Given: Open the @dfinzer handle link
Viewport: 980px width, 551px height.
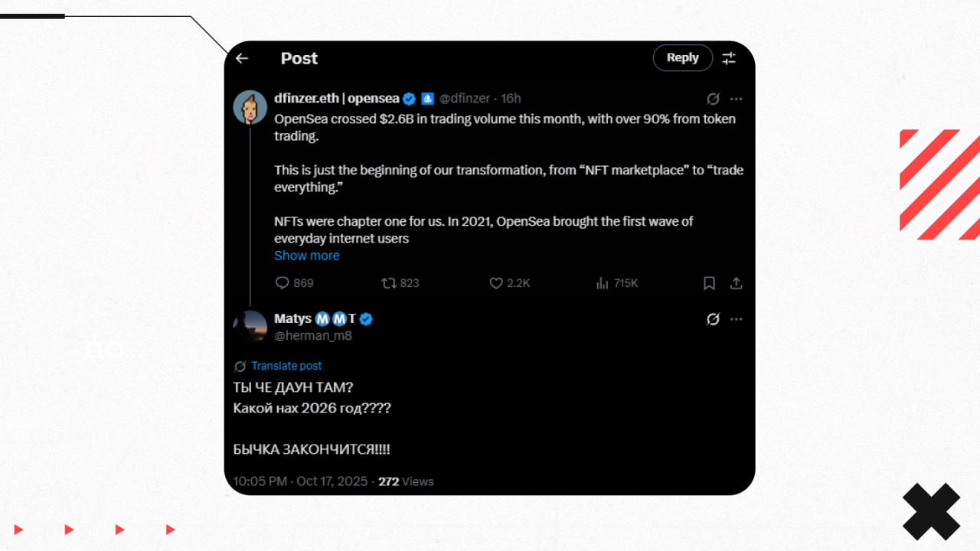Looking at the screenshot, I should tap(465, 98).
